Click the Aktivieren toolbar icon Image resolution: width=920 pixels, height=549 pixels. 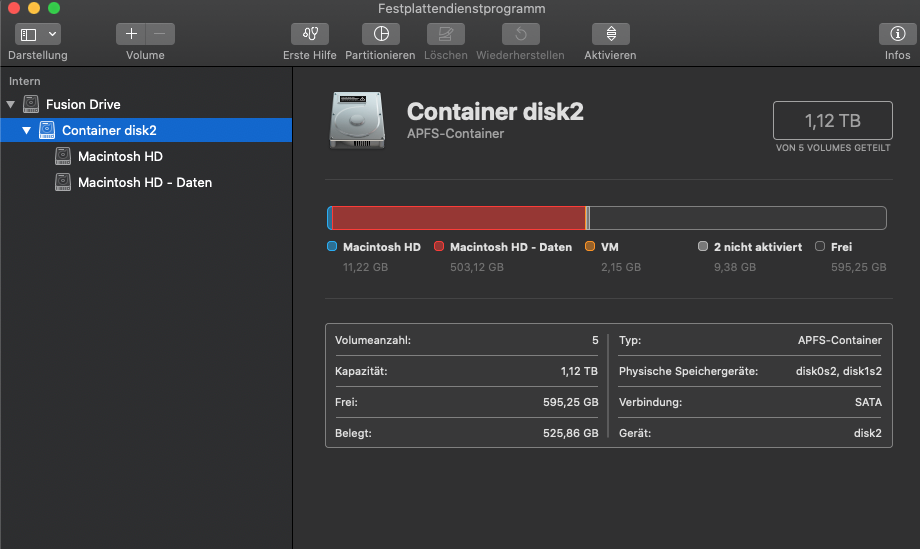[610, 34]
